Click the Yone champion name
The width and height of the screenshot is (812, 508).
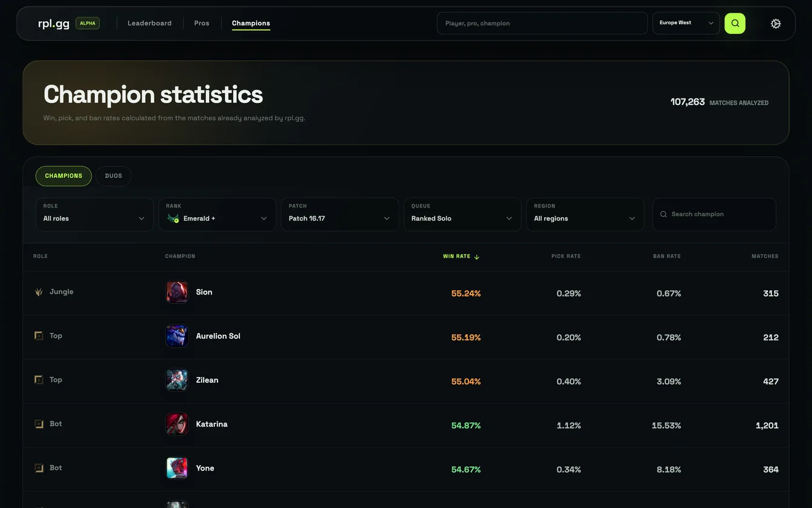205,468
